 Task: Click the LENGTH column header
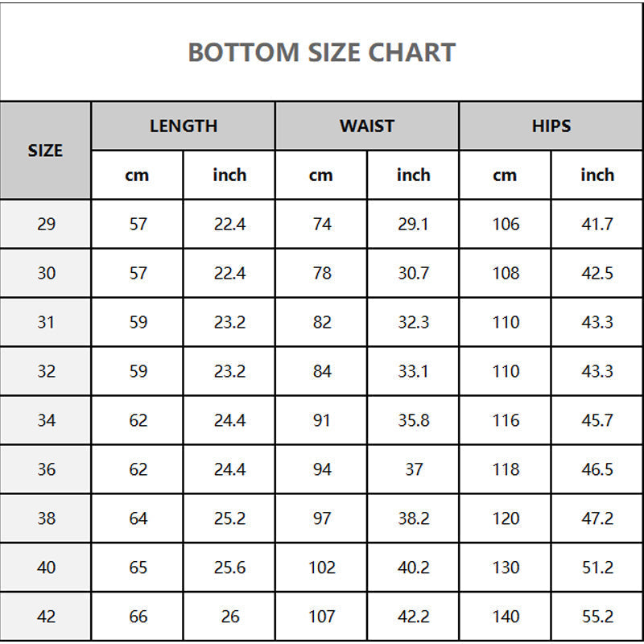[184, 126]
